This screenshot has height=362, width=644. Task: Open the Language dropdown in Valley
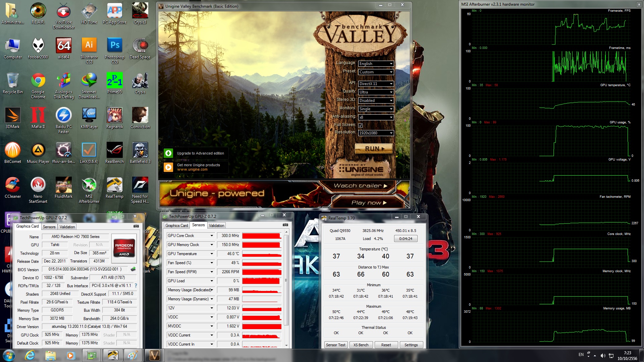pos(376,64)
